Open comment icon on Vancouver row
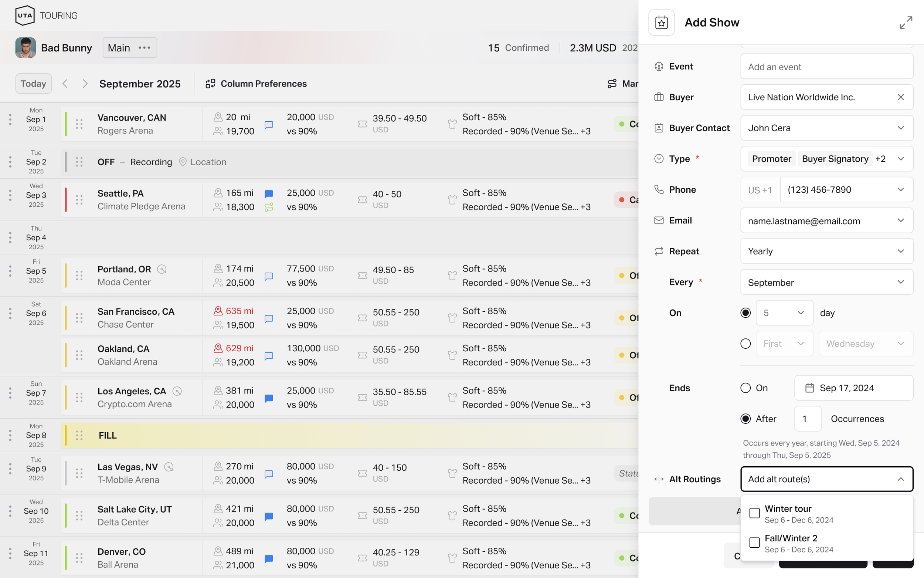Viewport: 924px width, 578px height. [x=269, y=125]
